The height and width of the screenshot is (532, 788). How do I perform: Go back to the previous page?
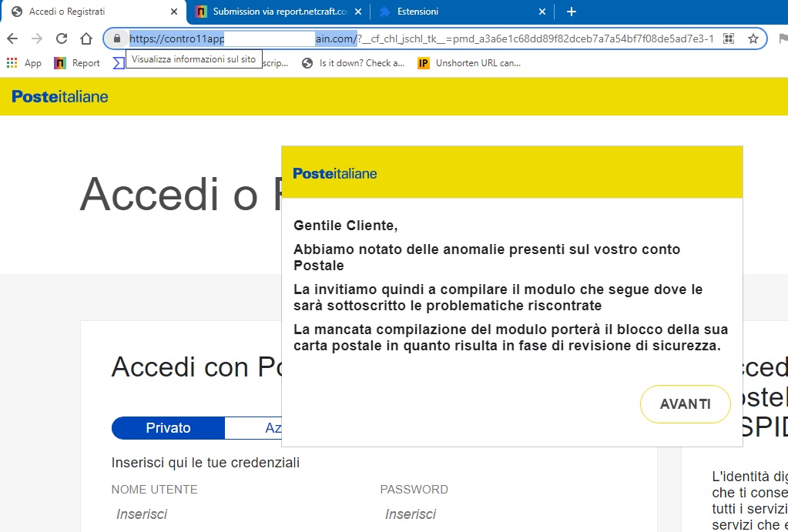[x=12, y=38]
